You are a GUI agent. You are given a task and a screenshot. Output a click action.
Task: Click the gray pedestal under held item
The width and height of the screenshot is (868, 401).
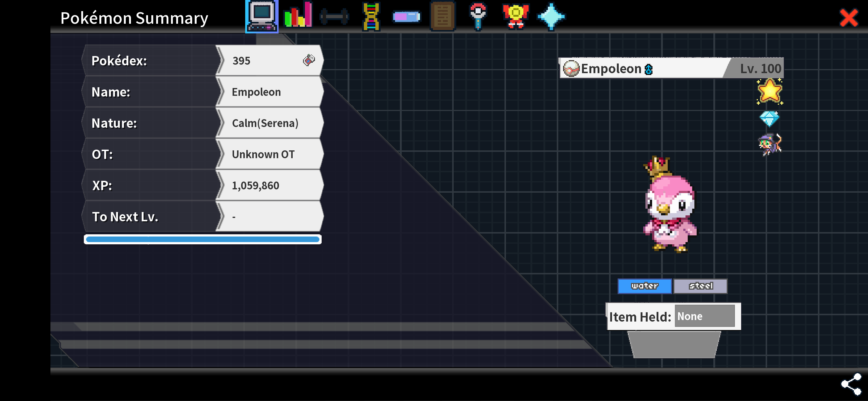pos(674,345)
